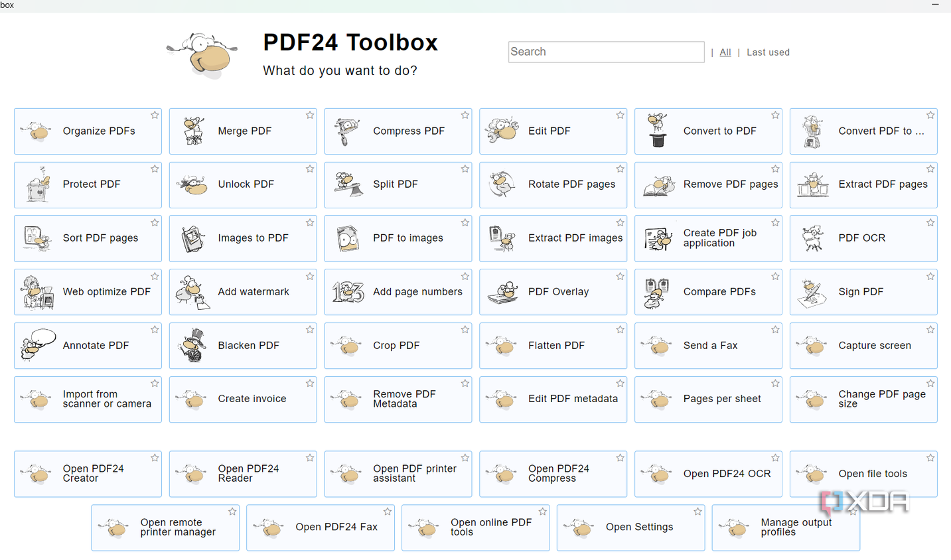Click the Compress PDF clamp icon
This screenshot has height=560, width=951.
pyautogui.click(x=348, y=131)
